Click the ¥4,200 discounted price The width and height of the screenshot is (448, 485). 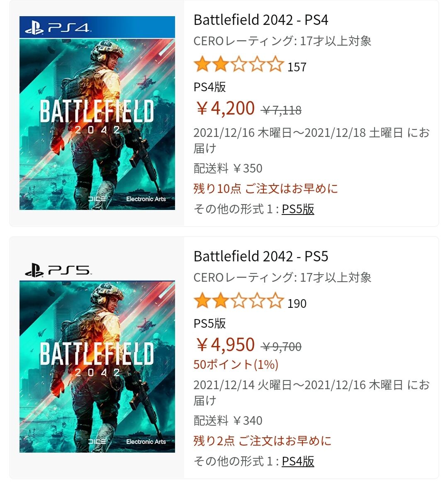pos(224,108)
